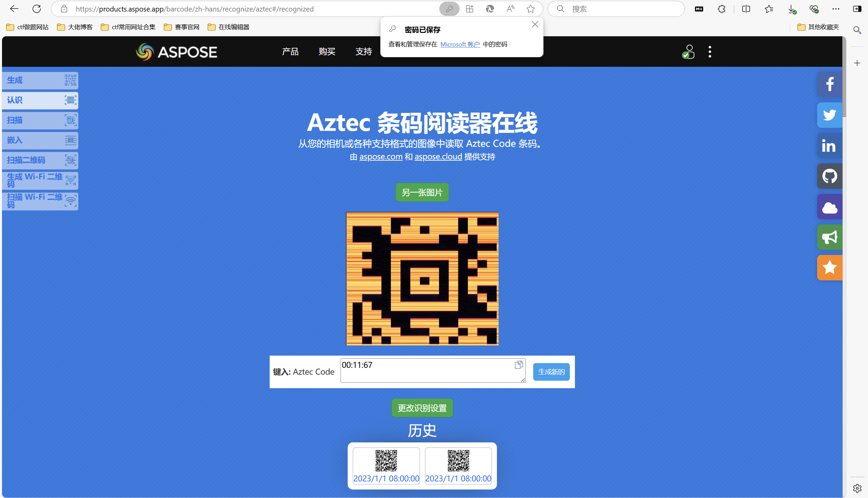The height and width of the screenshot is (498, 868).
Task: Click the recognized text box showing 00:11:67
Action: point(432,371)
